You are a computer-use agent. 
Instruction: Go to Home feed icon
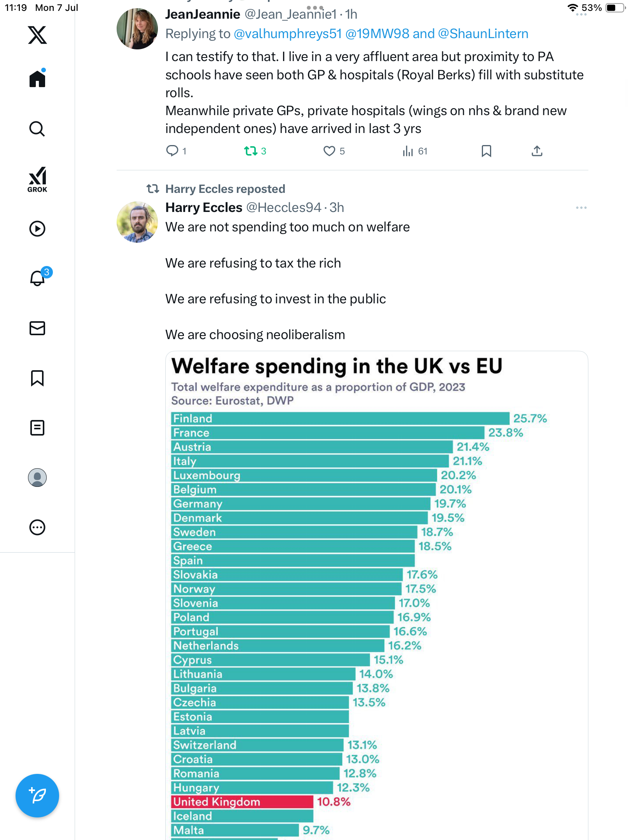(x=37, y=78)
